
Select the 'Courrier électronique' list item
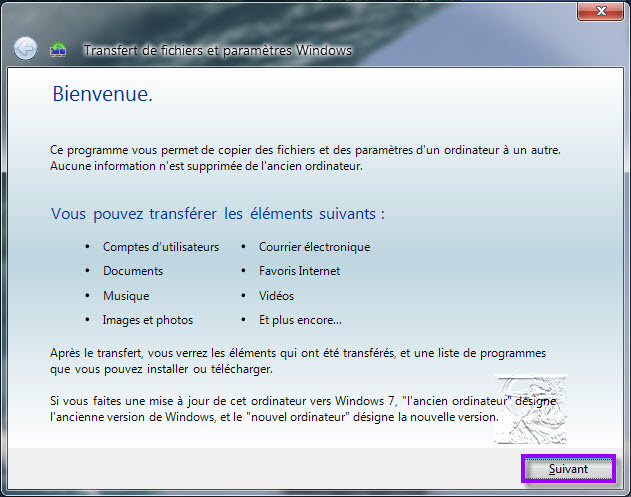(x=314, y=247)
